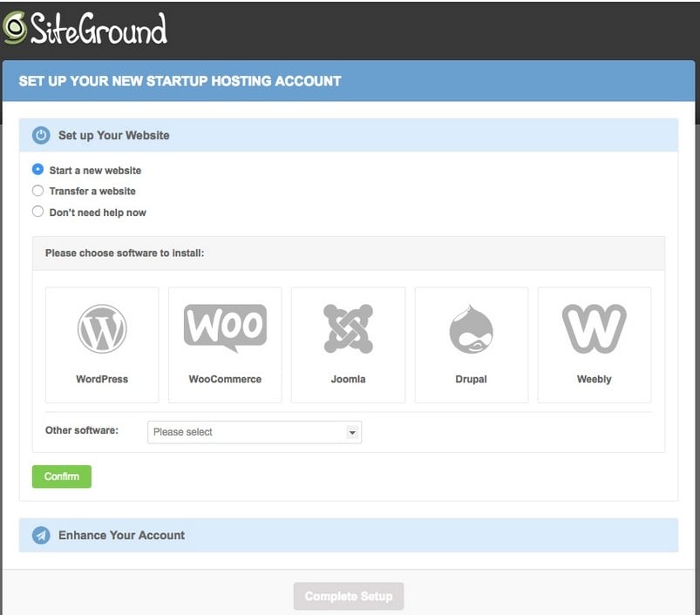Choose the WooCommerce logo icon
The image size is (700, 615).
point(225,328)
